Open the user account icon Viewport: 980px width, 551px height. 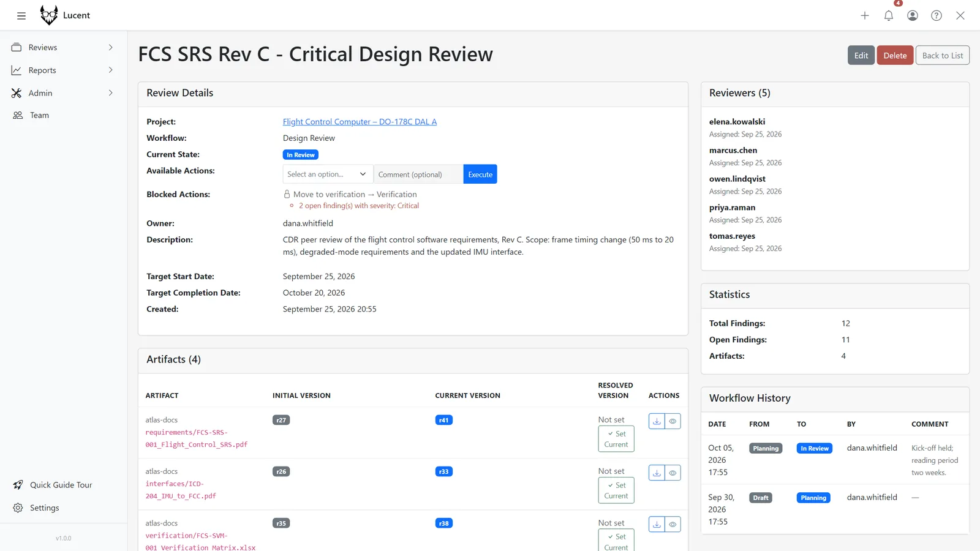tap(913, 15)
